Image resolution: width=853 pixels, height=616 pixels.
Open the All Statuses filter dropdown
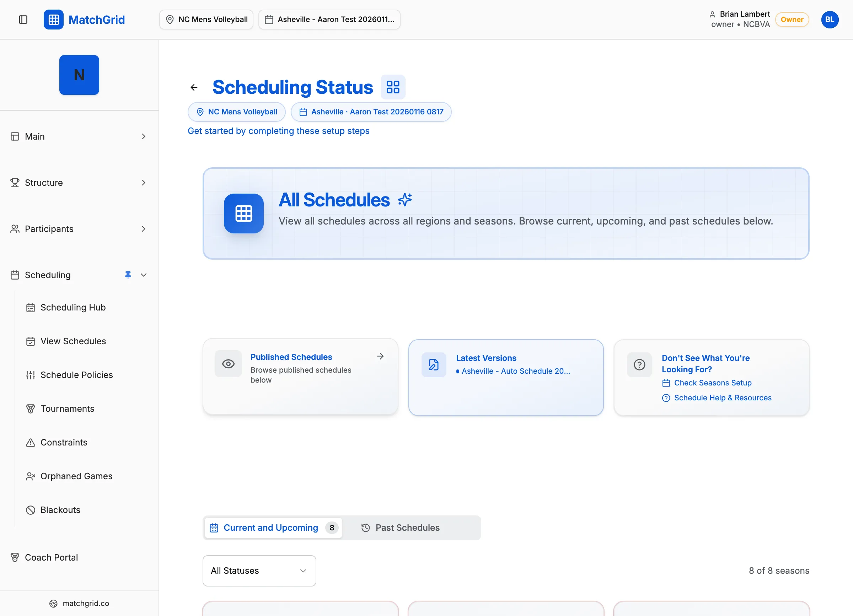[x=259, y=571]
